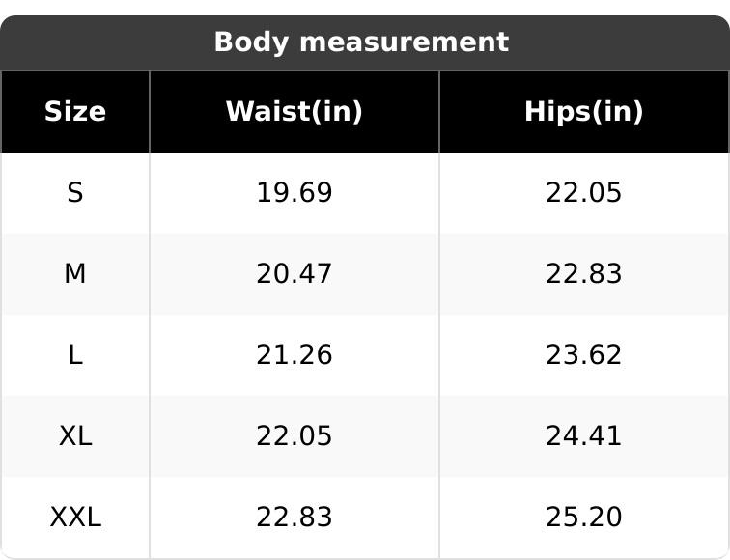This screenshot has height=560, width=730.
Task: Click waist value 19.69
Action: tap(294, 193)
